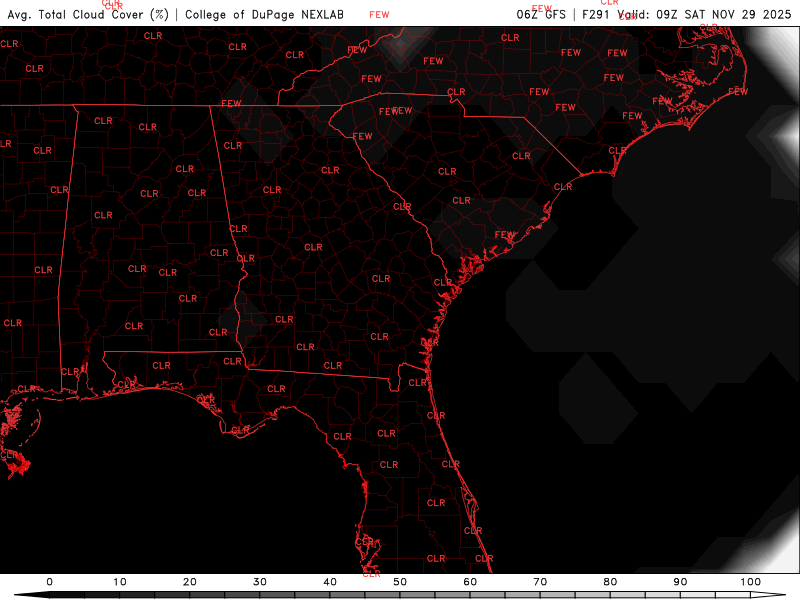Pick the colorbar shade between 0 and 10
Viewport: 800px width, 600px height.
pos(85,595)
